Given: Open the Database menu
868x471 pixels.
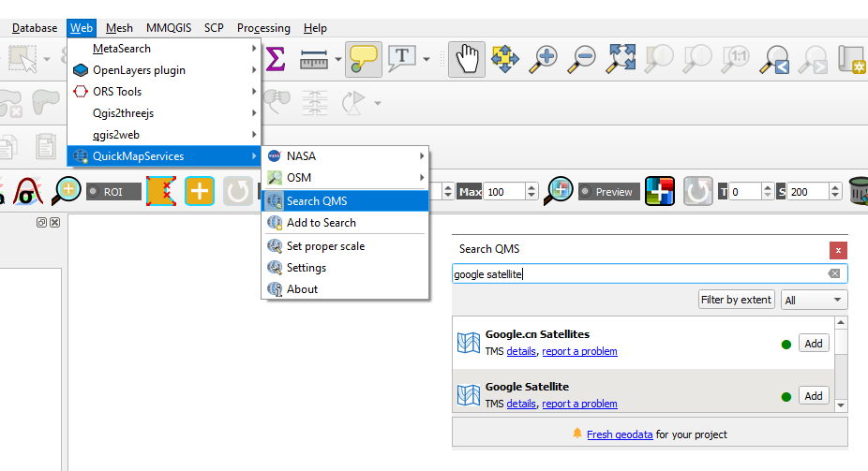Looking at the screenshot, I should 35,28.
